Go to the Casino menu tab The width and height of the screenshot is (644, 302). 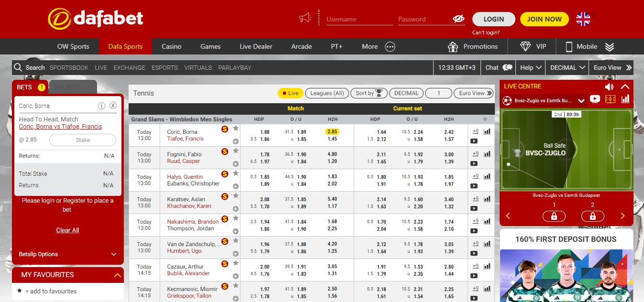(x=171, y=46)
